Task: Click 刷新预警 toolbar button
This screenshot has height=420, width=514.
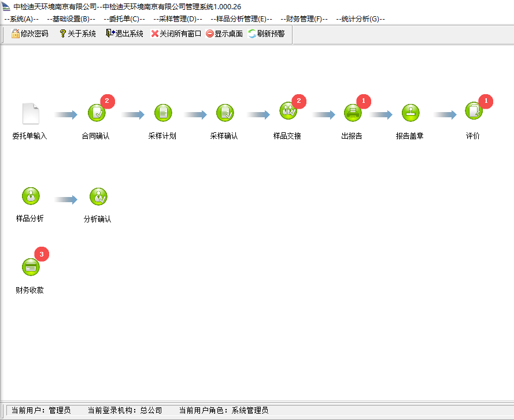Action: pos(267,34)
